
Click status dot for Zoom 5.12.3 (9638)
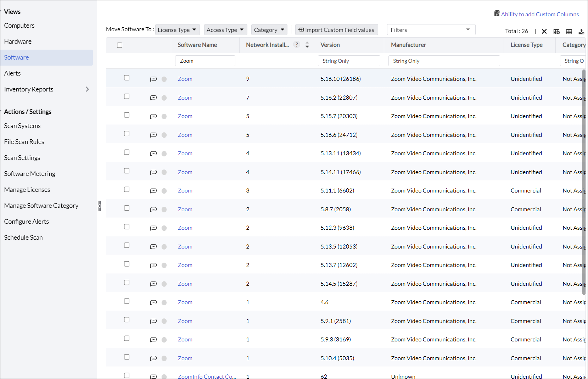click(164, 228)
